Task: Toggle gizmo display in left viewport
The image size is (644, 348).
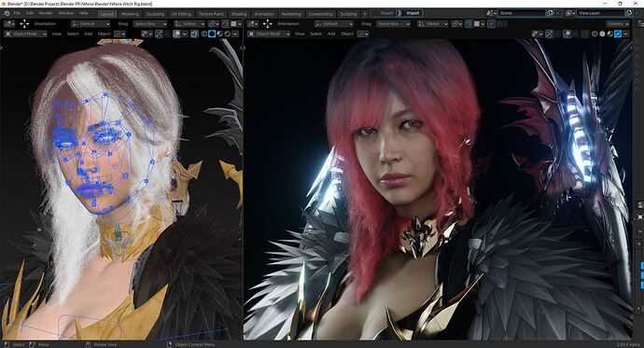Action: point(159,34)
